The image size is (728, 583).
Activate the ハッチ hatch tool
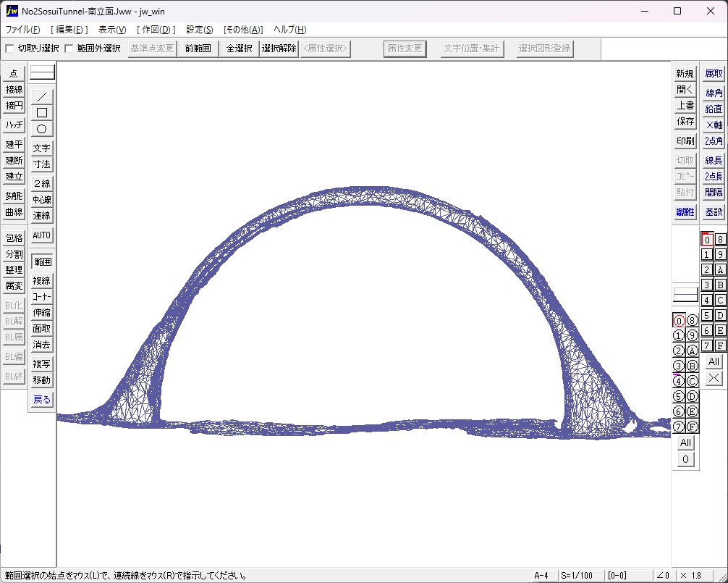[14, 125]
